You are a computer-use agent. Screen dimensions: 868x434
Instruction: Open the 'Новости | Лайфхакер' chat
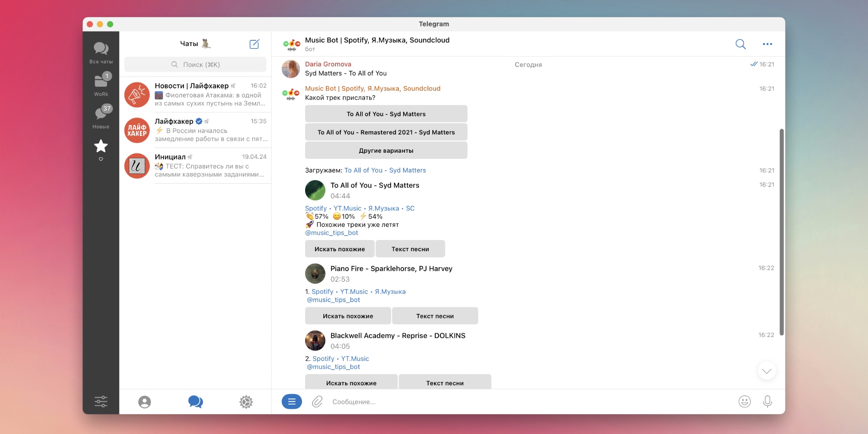click(195, 95)
